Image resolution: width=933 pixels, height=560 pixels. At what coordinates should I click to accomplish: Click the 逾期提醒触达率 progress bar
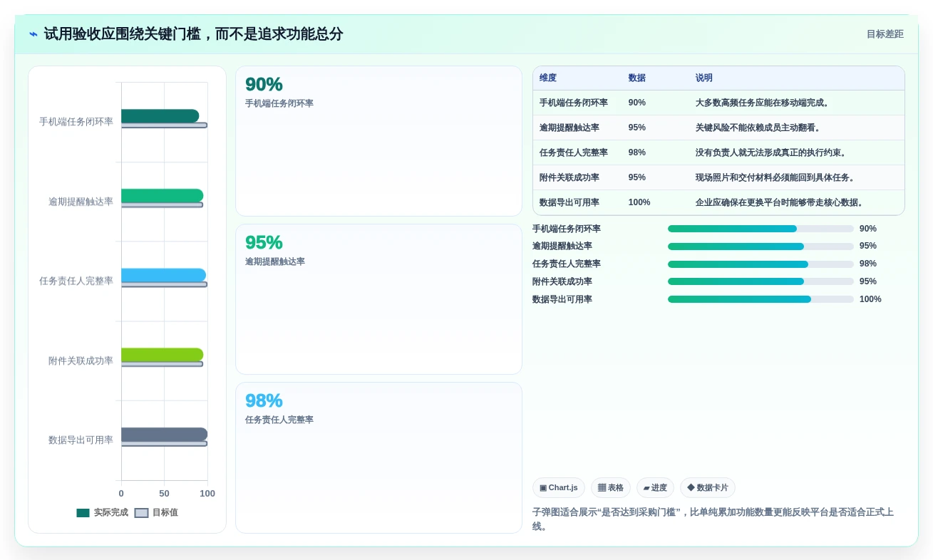coord(761,247)
